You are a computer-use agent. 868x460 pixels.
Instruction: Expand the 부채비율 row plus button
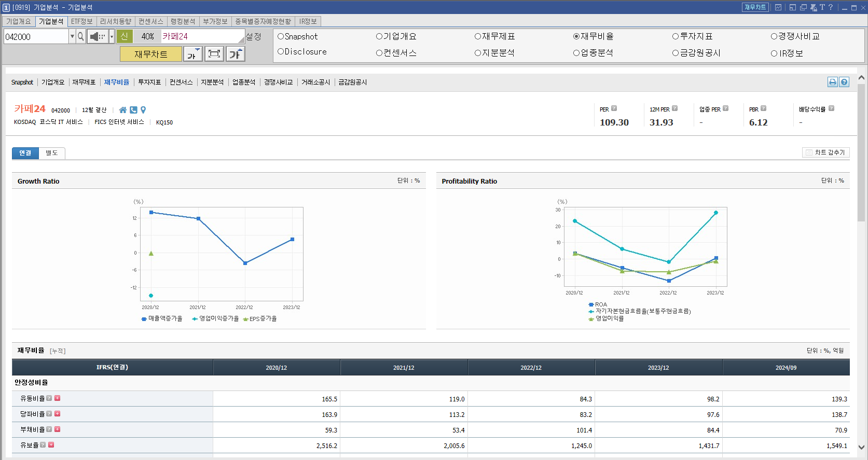(57, 429)
